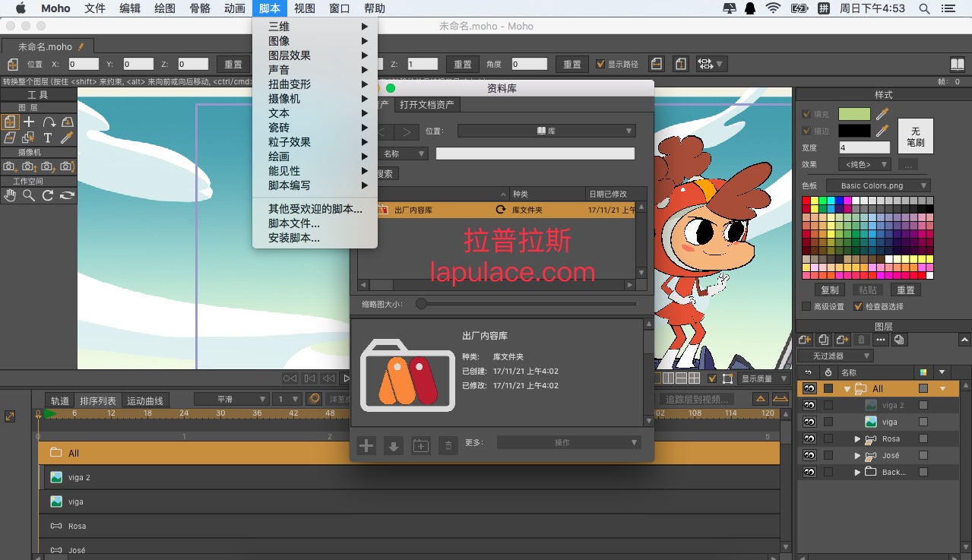Viewport: 972px width, 560px height.
Task: Open the Basic Colors.png palette dropdown
Action: [x=875, y=185]
